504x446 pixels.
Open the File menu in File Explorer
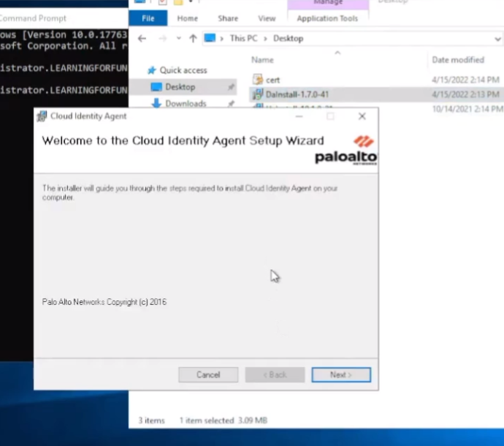coord(148,18)
